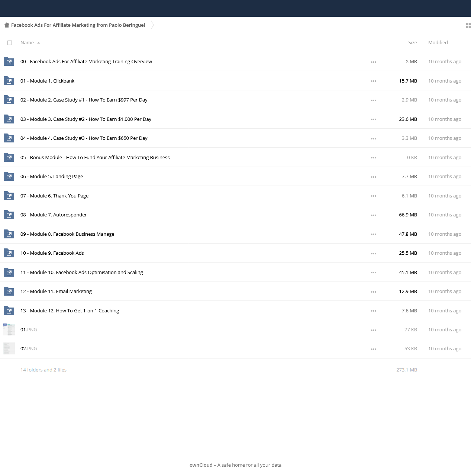Click the 47.8 MB size value
The image size is (471, 476).
tap(408, 234)
